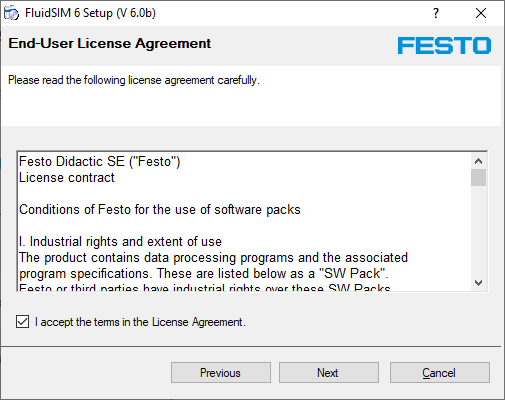
Task: Go to the next setup step
Action: pos(329,373)
